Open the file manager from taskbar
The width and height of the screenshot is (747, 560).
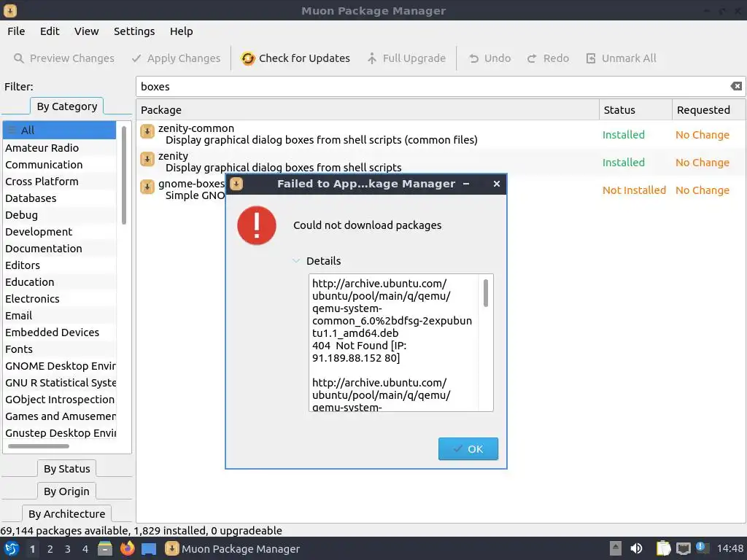click(x=105, y=548)
